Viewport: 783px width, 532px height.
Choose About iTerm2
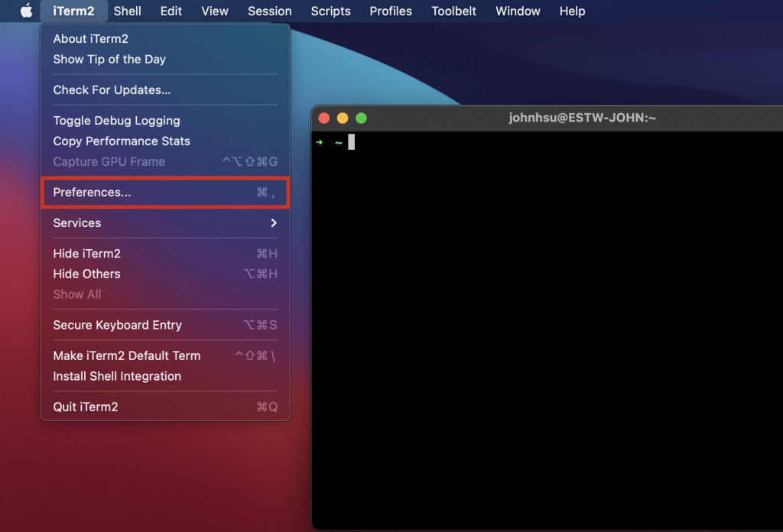[165, 38]
